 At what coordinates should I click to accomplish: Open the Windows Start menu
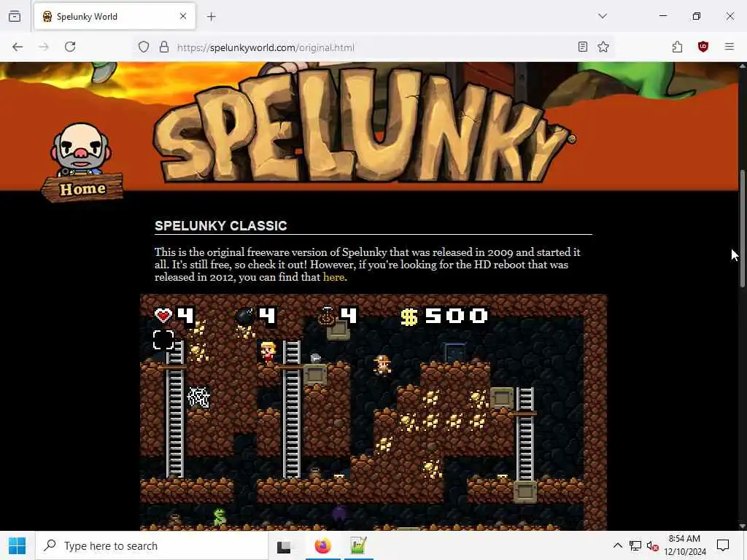18,545
